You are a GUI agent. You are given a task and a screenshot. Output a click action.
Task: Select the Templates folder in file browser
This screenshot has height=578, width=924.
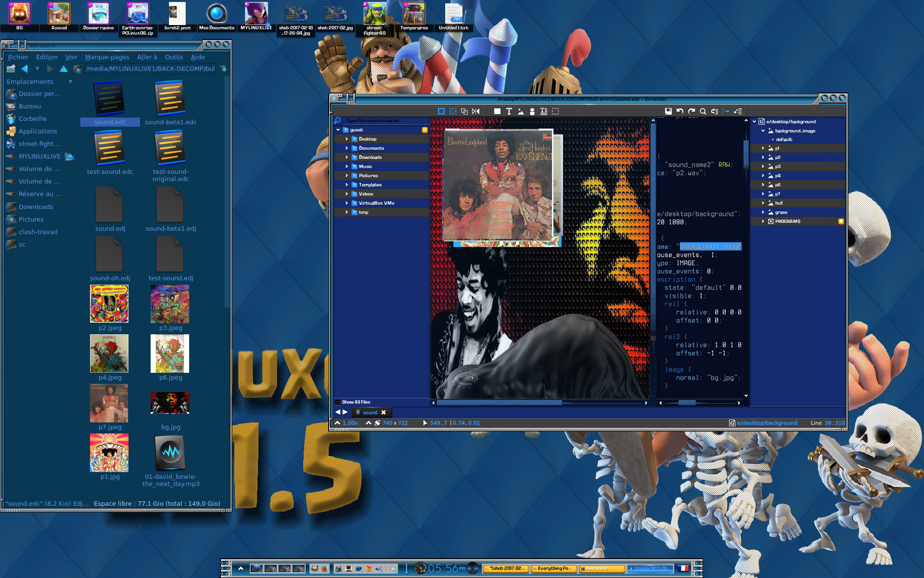tap(381, 185)
